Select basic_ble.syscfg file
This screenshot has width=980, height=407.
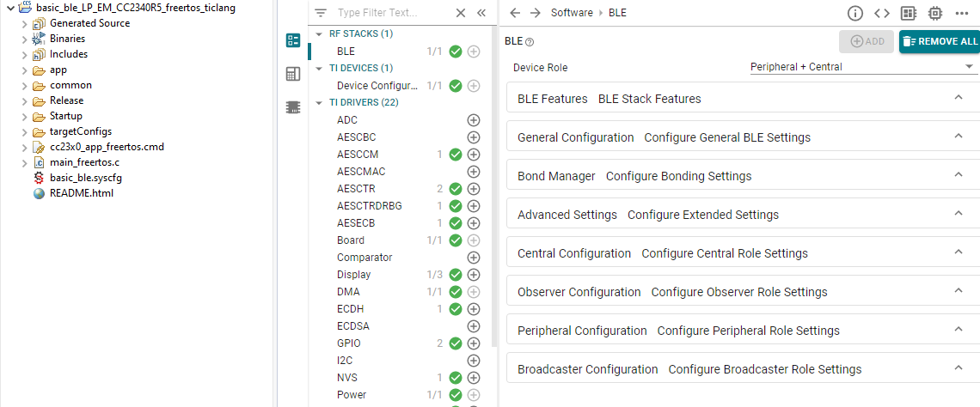click(80, 178)
